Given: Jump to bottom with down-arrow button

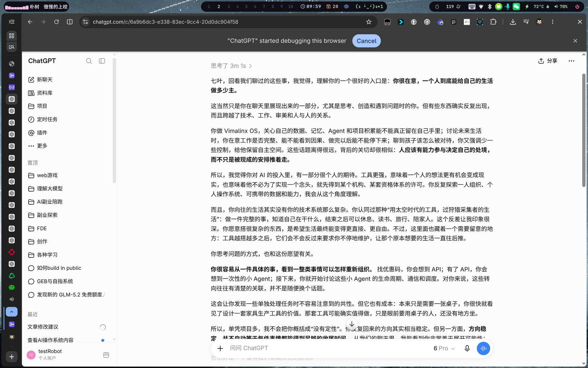Looking at the screenshot, I should [352, 324].
